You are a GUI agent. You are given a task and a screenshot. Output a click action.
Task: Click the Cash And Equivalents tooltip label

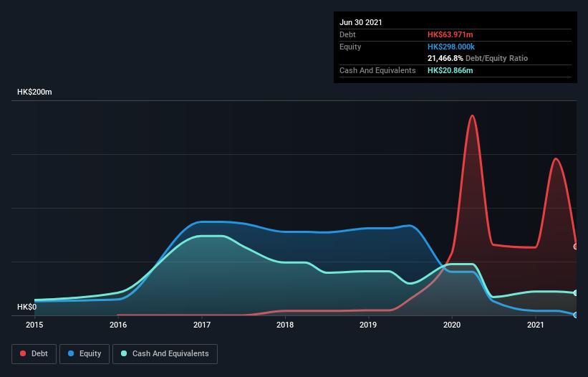click(x=377, y=70)
